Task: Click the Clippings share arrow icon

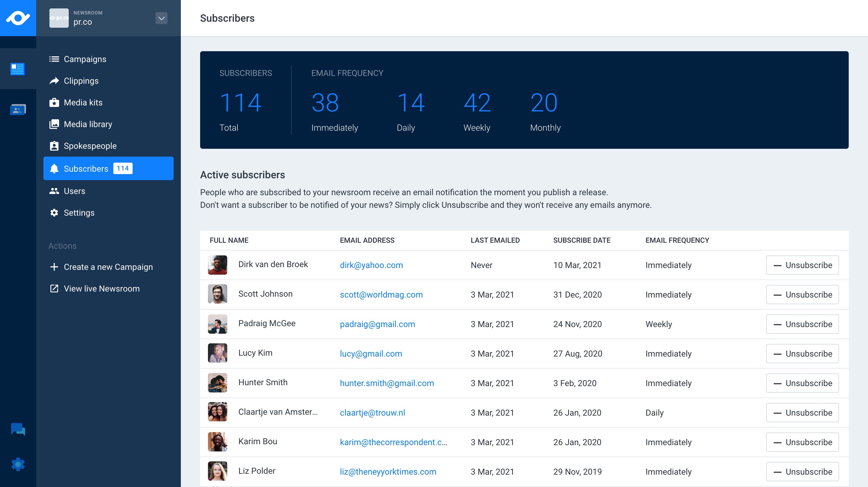Action: point(54,81)
